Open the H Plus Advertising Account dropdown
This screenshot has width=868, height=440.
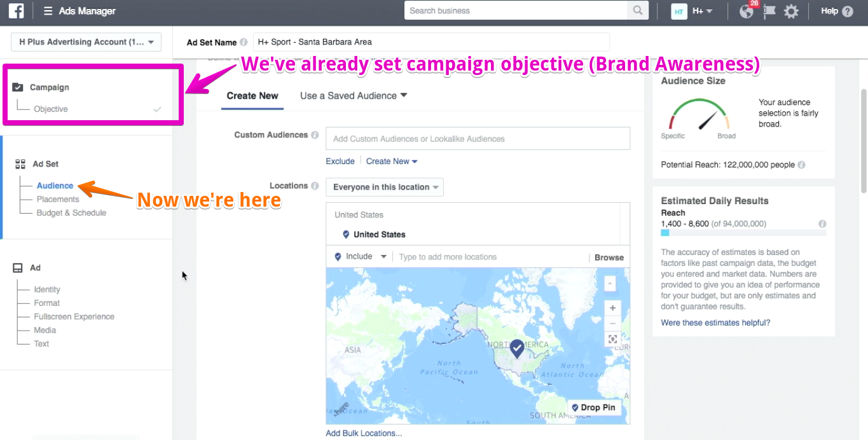click(x=86, y=42)
